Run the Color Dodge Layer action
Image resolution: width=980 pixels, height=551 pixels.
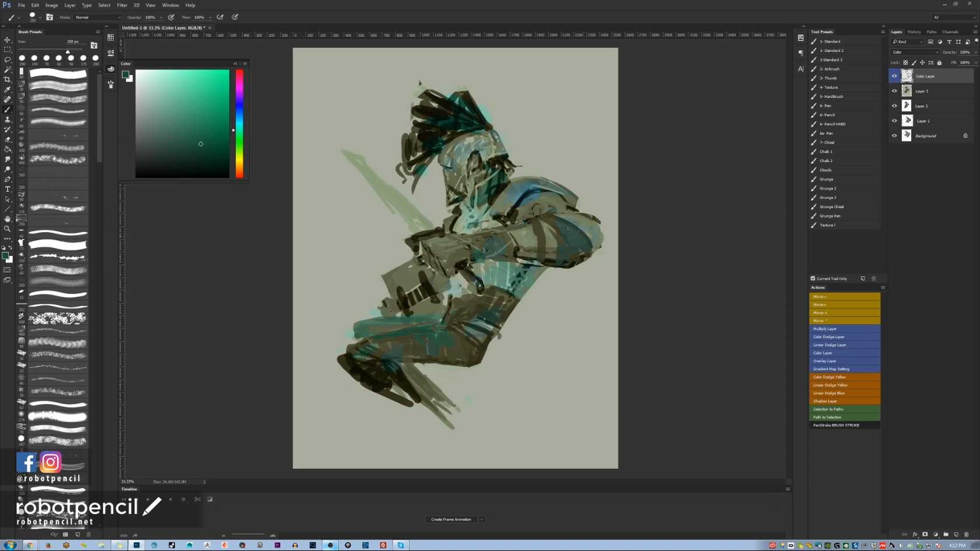coord(845,337)
